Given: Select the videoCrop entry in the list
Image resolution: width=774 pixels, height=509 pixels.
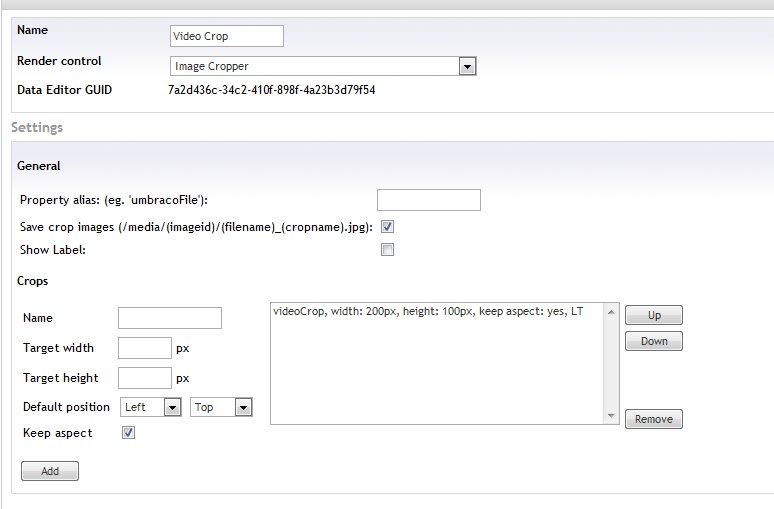Looking at the screenshot, I should point(427,312).
